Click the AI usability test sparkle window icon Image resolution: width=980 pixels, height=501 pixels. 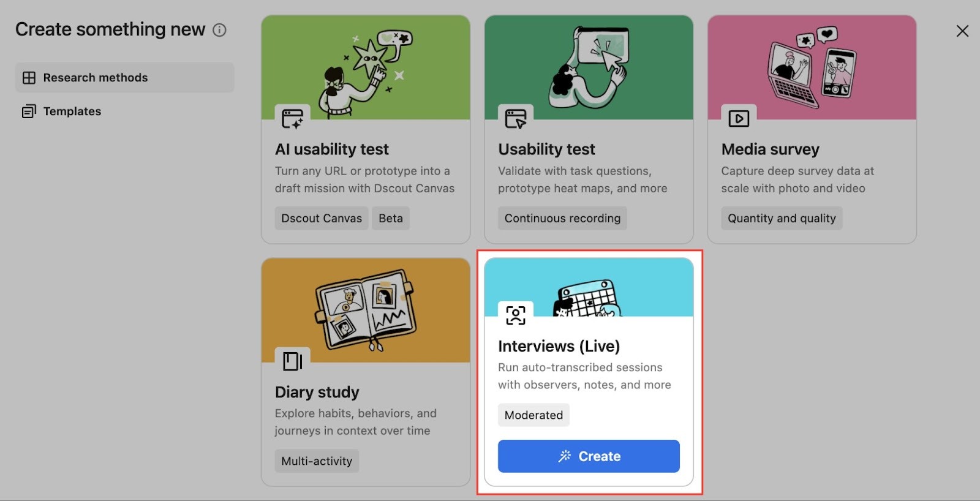tap(292, 118)
